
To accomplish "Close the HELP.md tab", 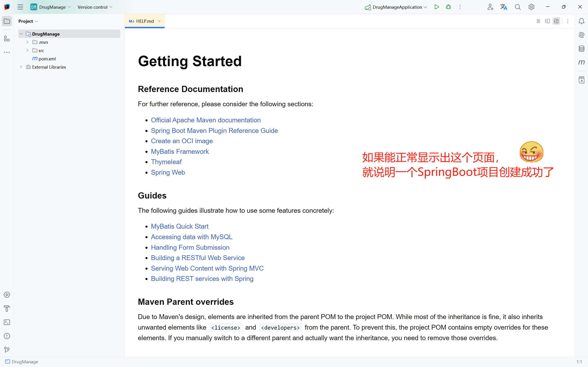I will 159,21.
